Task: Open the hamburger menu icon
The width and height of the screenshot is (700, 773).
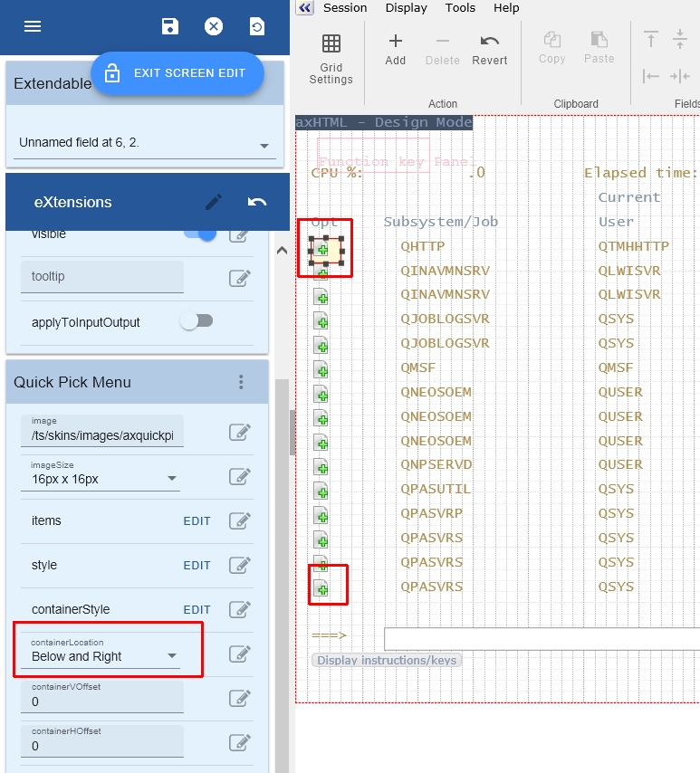Action: tap(33, 26)
